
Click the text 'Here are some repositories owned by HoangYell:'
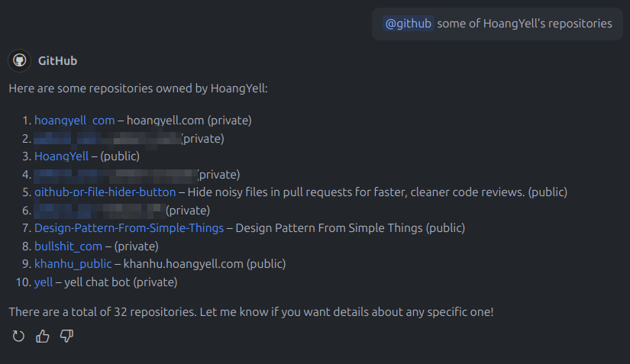tap(138, 89)
